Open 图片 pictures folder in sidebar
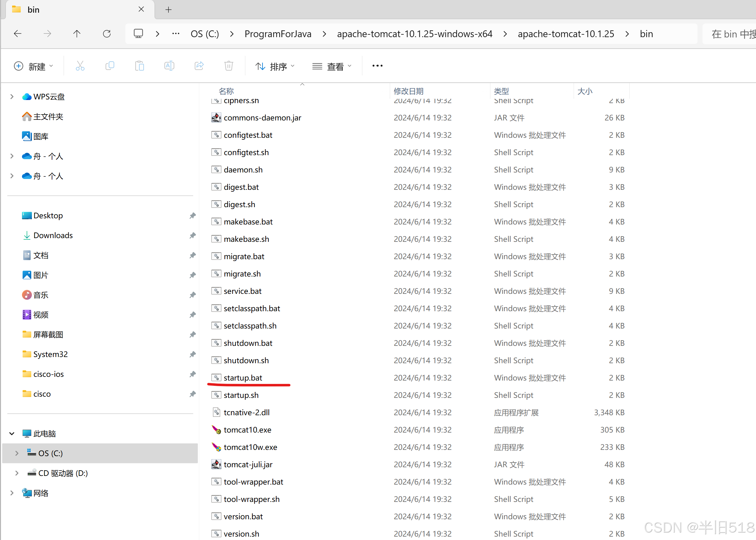This screenshot has height=540, width=756. [x=35, y=275]
